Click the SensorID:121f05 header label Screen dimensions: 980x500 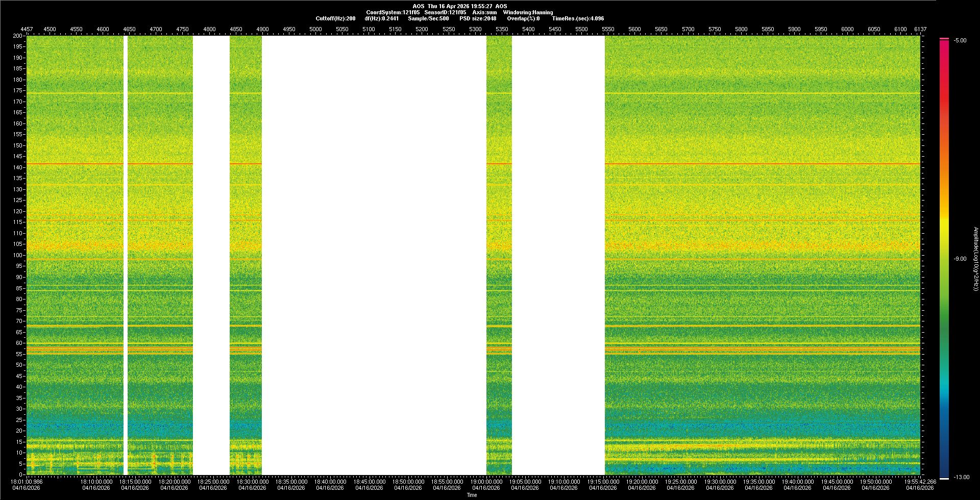[445, 12]
